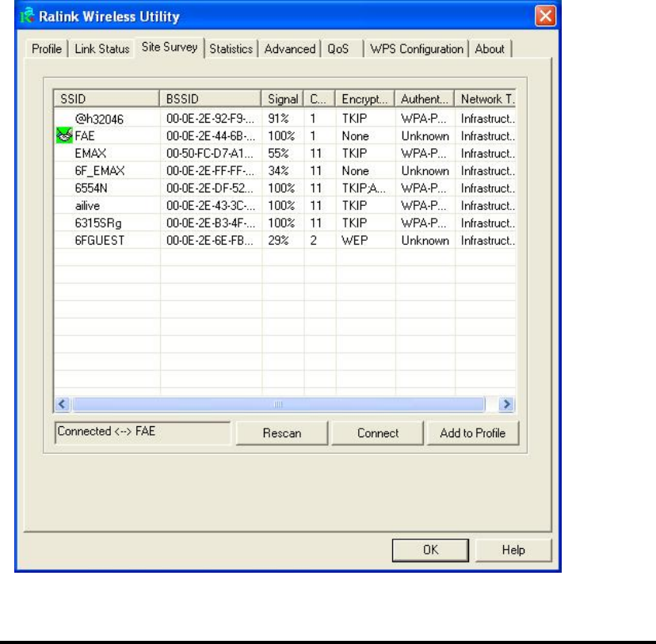Sort by Encrypt... column header
Screen dimensions: 656x644
(x=365, y=99)
